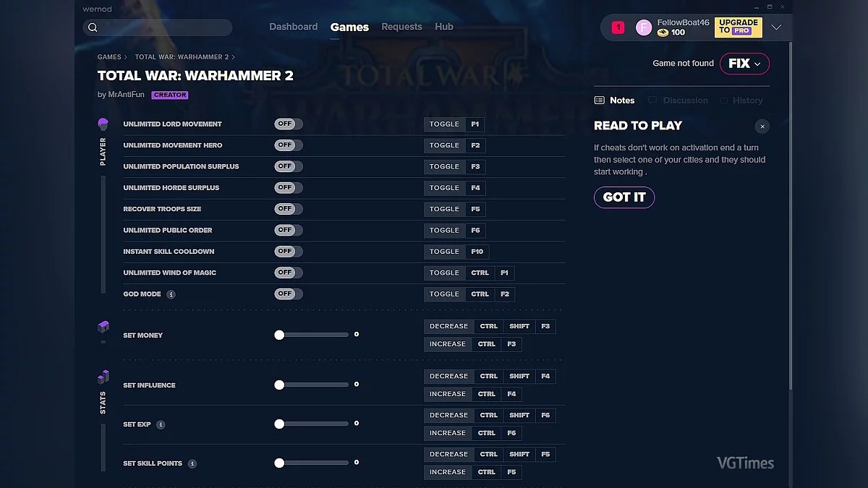The image size is (868, 488).
Task: Click Toggle hotkey for Unlimited Lord Movement
Action: click(x=444, y=124)
